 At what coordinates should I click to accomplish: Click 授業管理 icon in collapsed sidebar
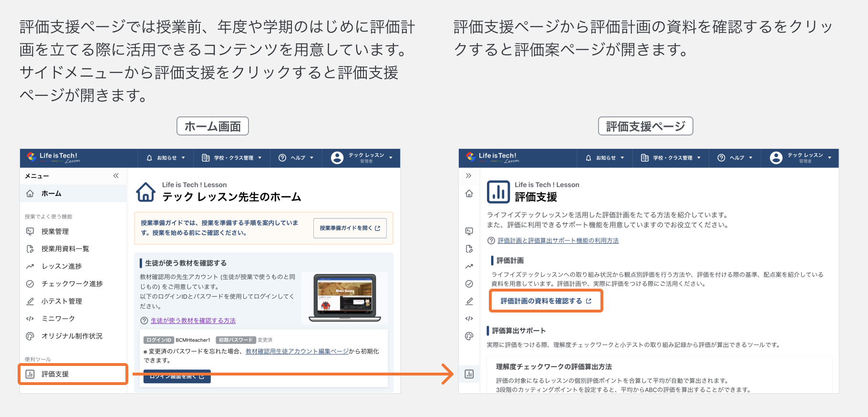pos(469,231)
